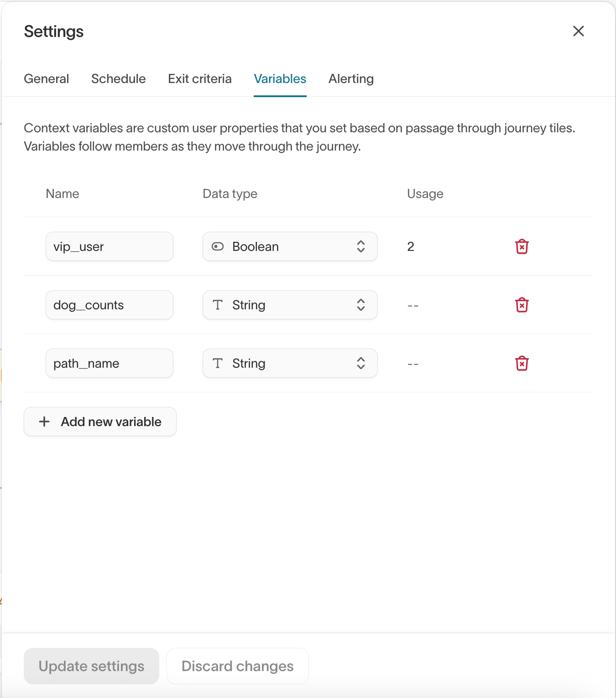Click the plus icon on Add new variable

(x=44, y=422)
